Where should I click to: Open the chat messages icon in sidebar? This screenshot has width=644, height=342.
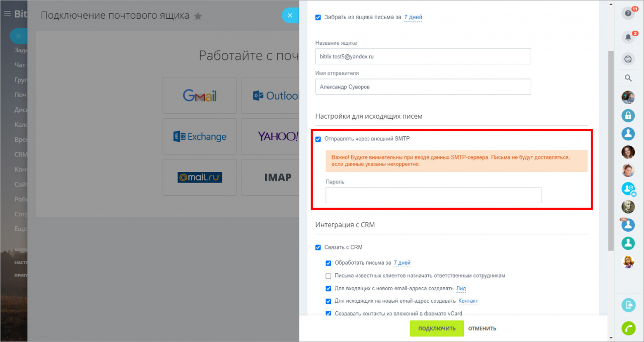click(627, 59)
